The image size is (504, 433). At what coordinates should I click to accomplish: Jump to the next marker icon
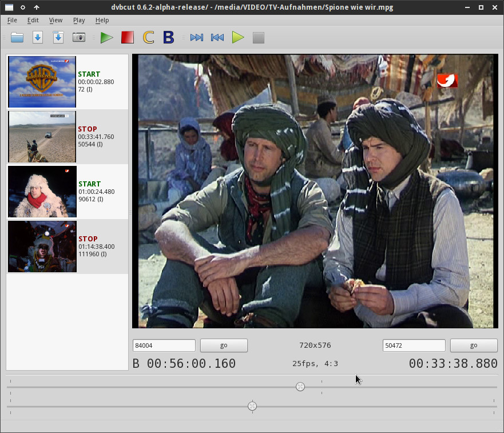click(x=197, y=38)
